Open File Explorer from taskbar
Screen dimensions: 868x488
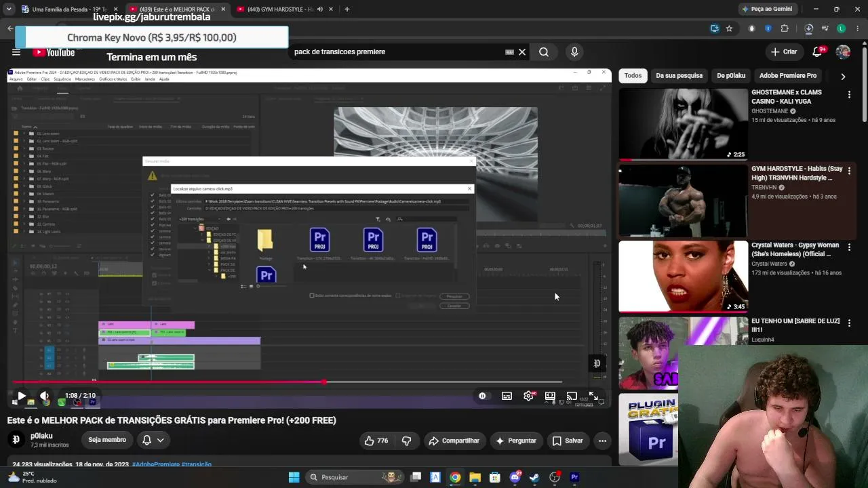click(x=475, y=477)
